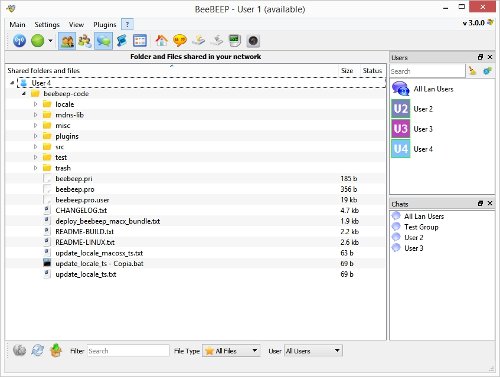Viewport: 500px width, 377px height.
Task: Click the box with green arrow icon
Action: 56,350
